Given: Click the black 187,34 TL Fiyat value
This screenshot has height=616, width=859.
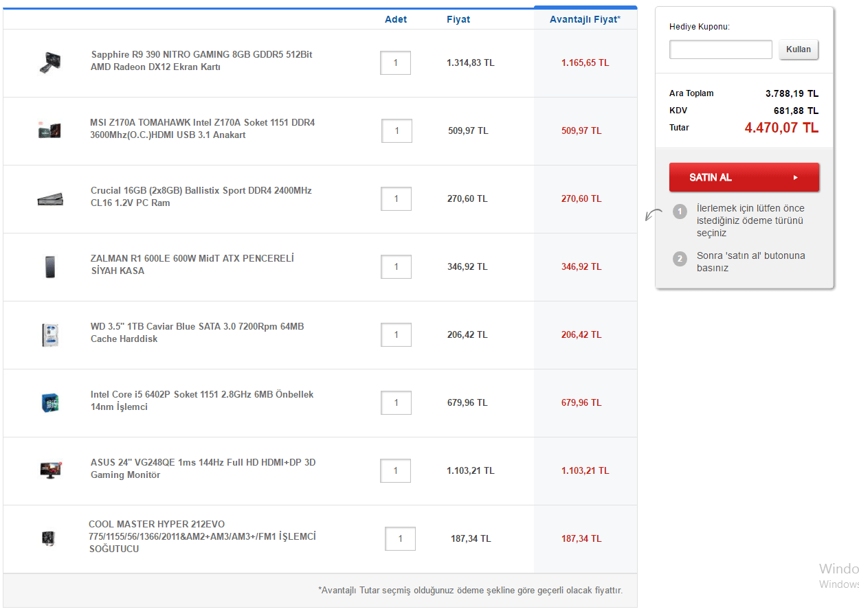Looking at the screenshot, I should pyautogui.click(x=471, y=538).
